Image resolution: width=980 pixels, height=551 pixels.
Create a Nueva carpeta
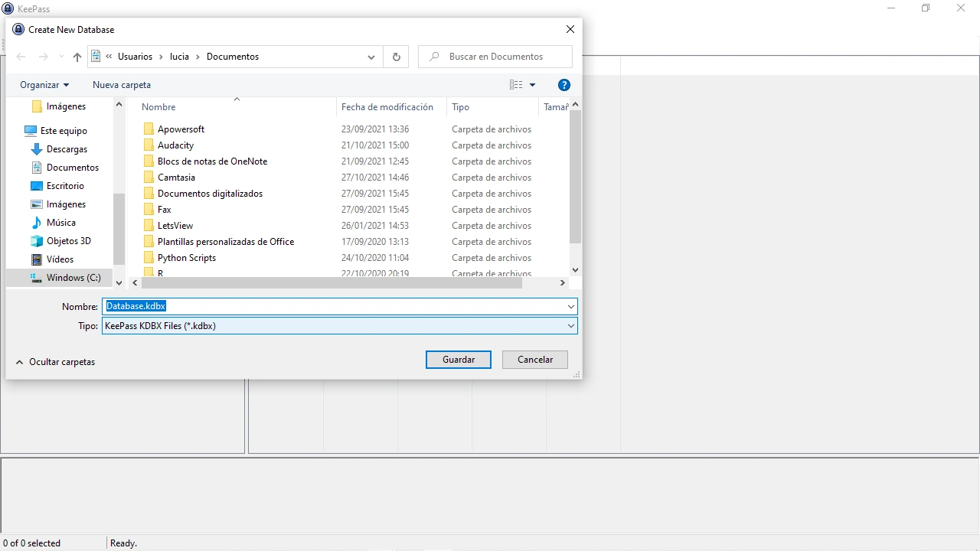coord(122,85)
